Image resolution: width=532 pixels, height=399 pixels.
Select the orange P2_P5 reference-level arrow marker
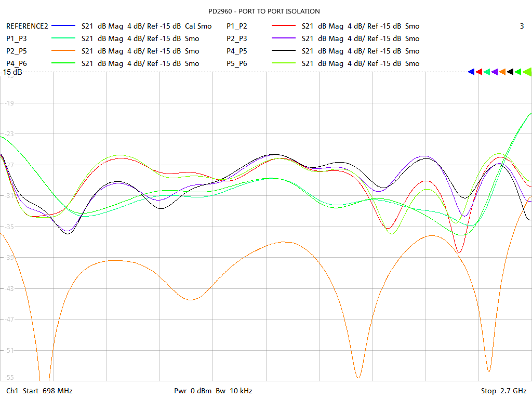pos(502,72)
